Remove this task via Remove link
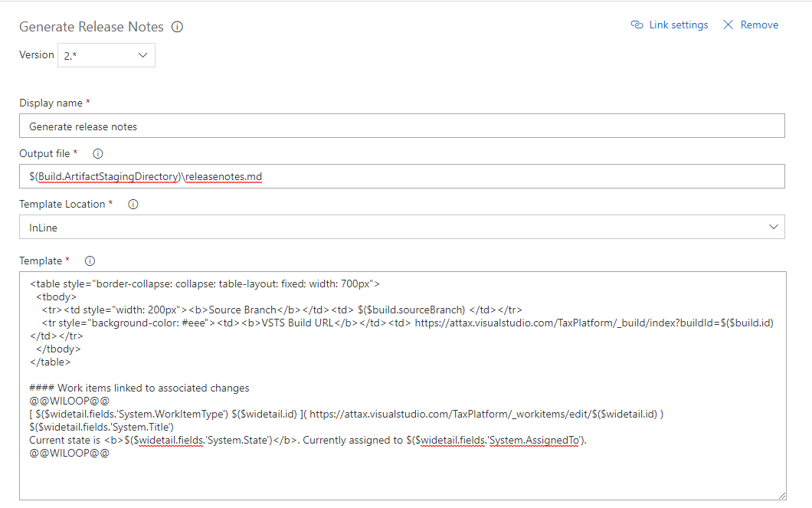 (759, 25)
